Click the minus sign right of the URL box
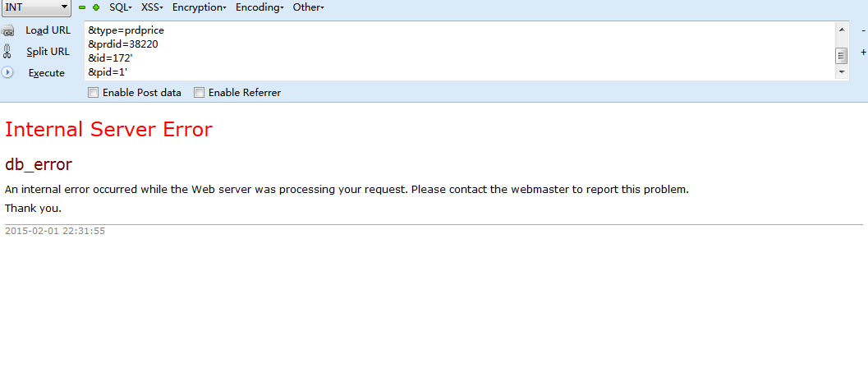The width and height of the screenshot is (868, 377). tap(863, 30)
